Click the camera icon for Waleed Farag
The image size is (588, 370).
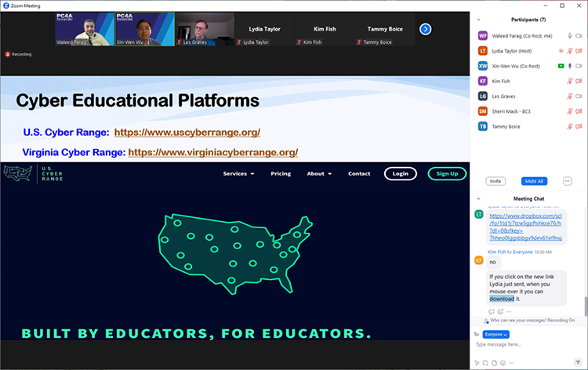pyautogui.click(x=579, y=35)
